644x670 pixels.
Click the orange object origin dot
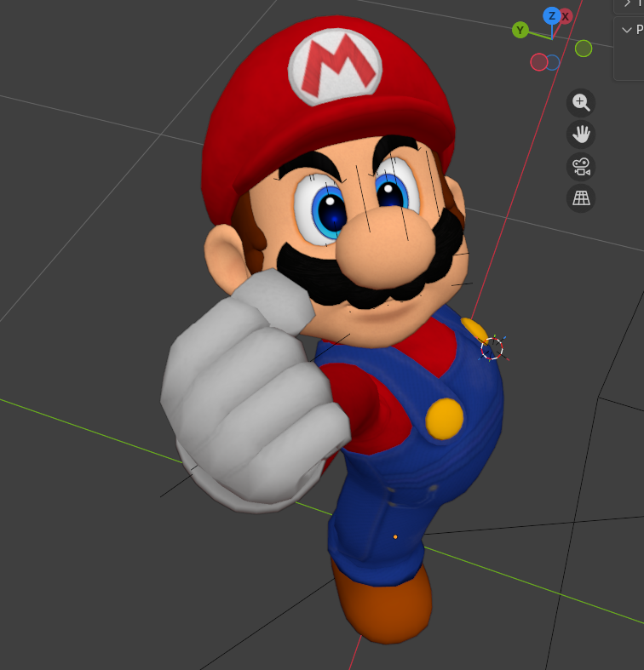[x=395, y=536]
